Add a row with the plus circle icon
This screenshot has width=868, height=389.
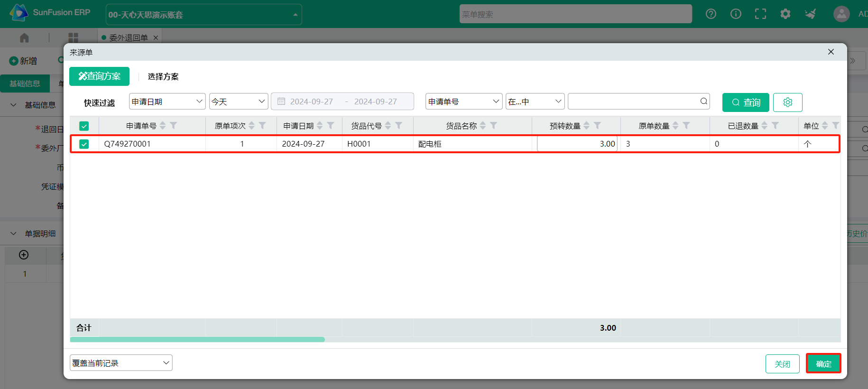tap(24, 255)
